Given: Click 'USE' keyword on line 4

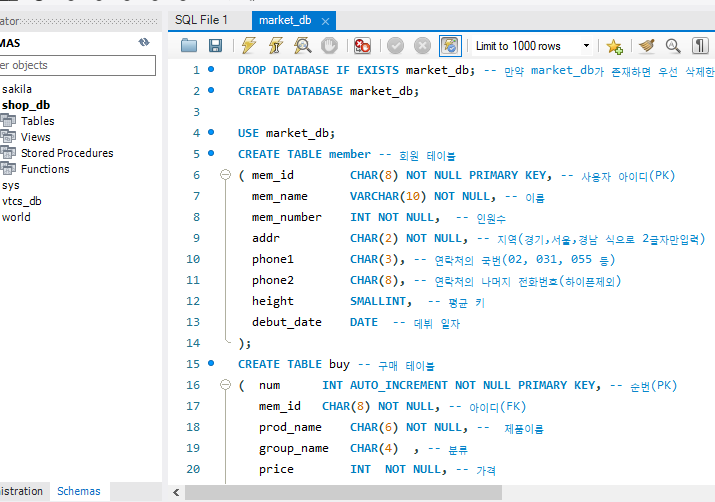Looking at the screenshot, I should [x=248, y=133].
